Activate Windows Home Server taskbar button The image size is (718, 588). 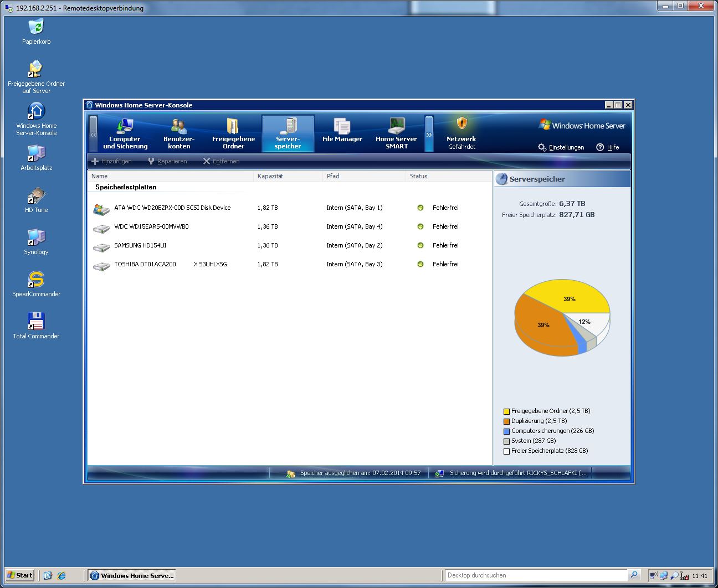[132, 576]
